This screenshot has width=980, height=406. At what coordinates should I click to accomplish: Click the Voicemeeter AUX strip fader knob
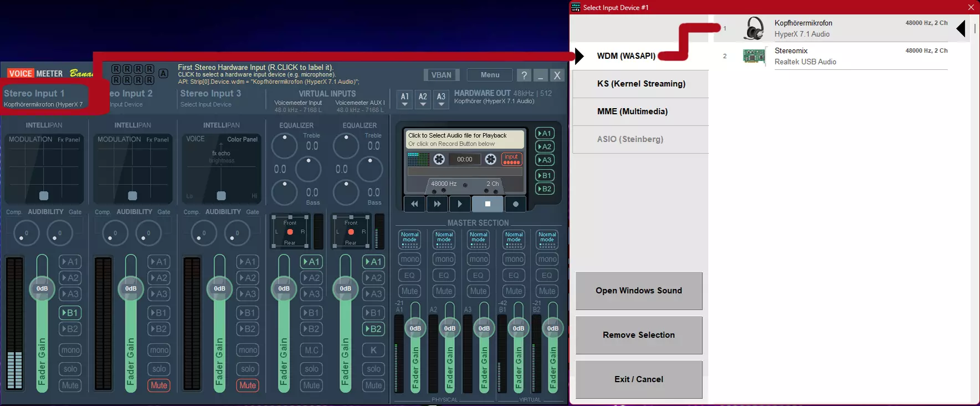point(345,288)
